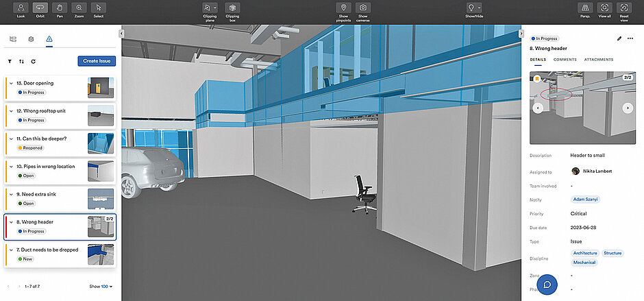Expand the Show 100 per-page dropdown
Screen dimensions: 644x301
101,286
